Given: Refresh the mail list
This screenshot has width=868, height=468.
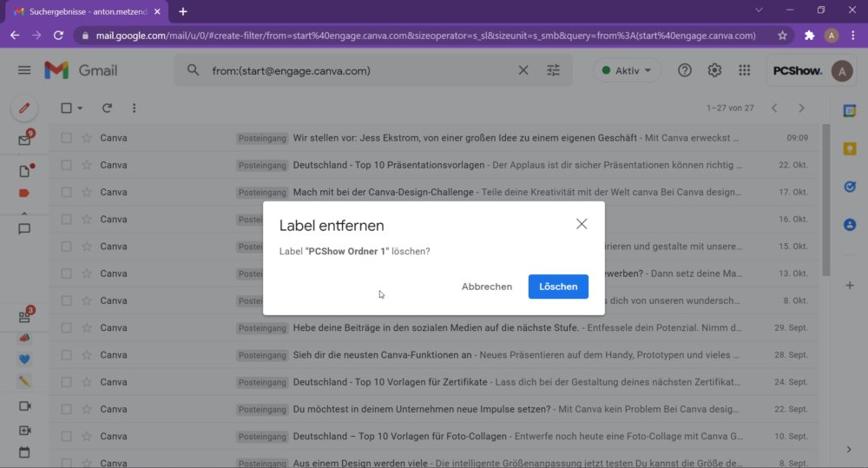Looking at the screenshot, I should [x=107, y=108].
